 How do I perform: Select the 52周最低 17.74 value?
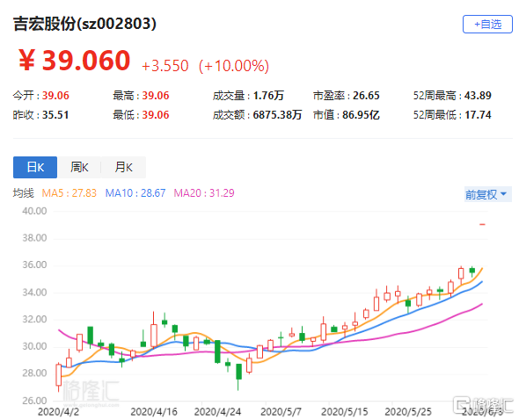478,115
